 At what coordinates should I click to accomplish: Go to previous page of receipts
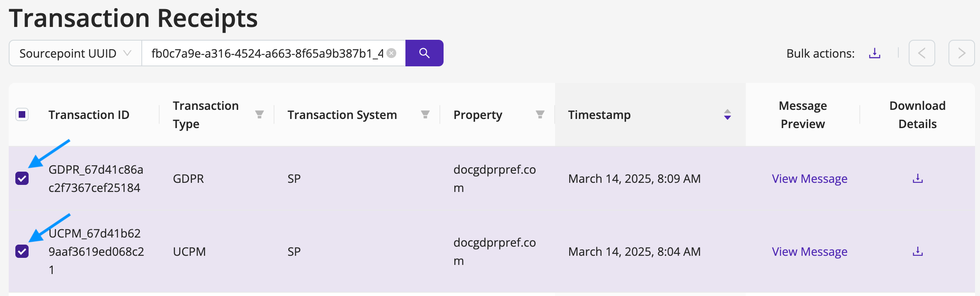(922, 53)
